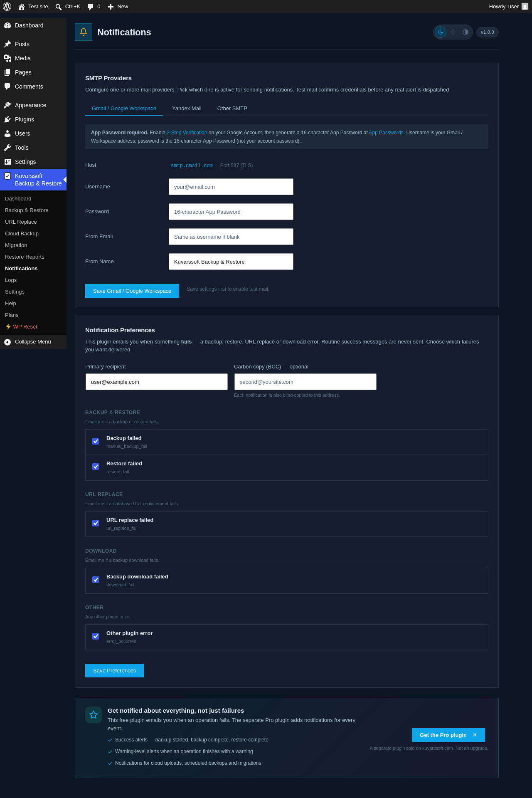Click the comments bubble icon in admin bar

coord(91,7)
